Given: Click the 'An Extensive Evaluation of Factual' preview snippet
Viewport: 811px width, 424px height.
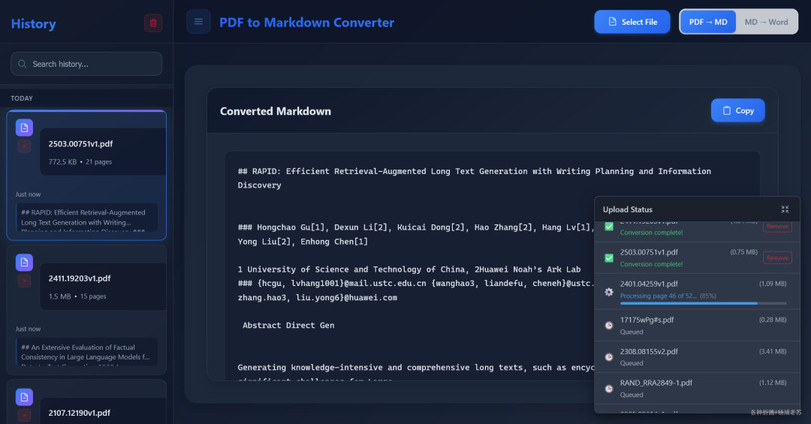Looking at the screenshot, I should [87, 352].
